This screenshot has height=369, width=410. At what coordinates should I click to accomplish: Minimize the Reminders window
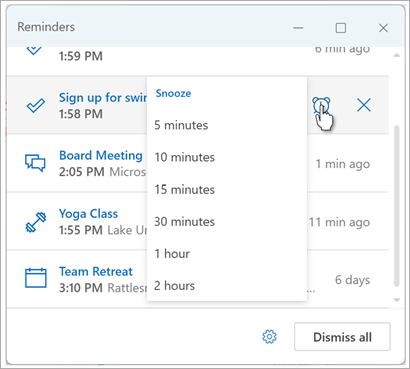coord(298,28)
